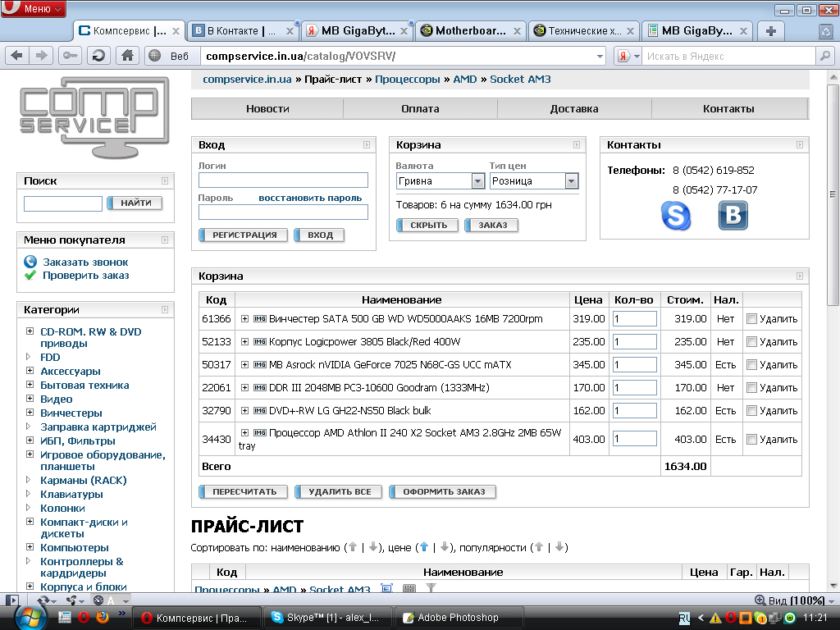
Task: Expand the Аксессуары category
Action: [x=30, y=370]
